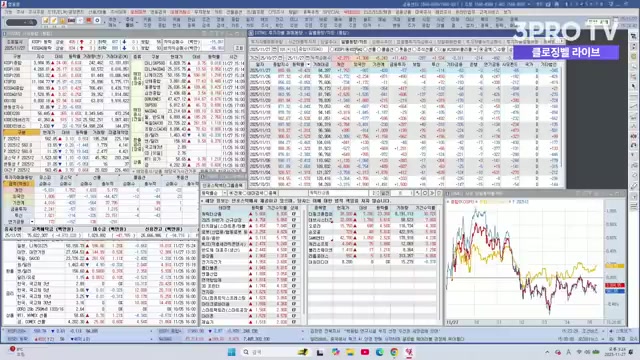Open the dropdown arrow in 종합지수 column header

tap(308, 64)
